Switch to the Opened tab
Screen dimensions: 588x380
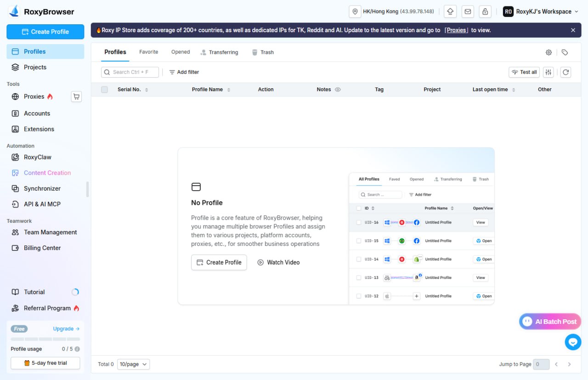pyautogui.click(x=181, y=52)
